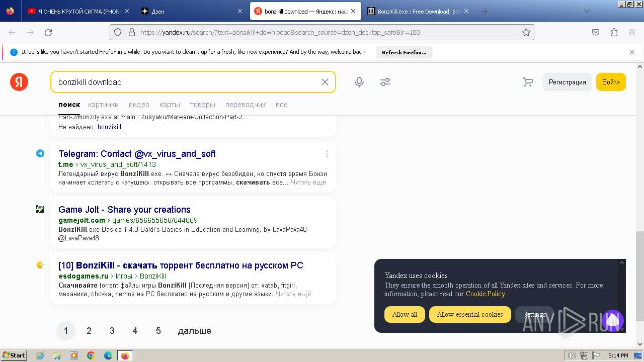This screenshot has height=362, width=644.
Task: Switch to the Дзен tab
Action: coord(191,11)
